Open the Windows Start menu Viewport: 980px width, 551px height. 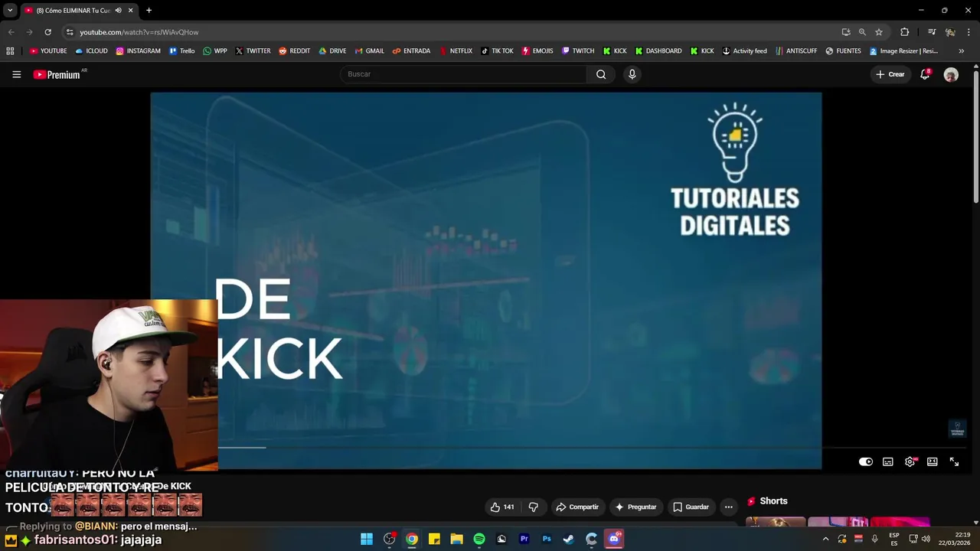(367, 539)
